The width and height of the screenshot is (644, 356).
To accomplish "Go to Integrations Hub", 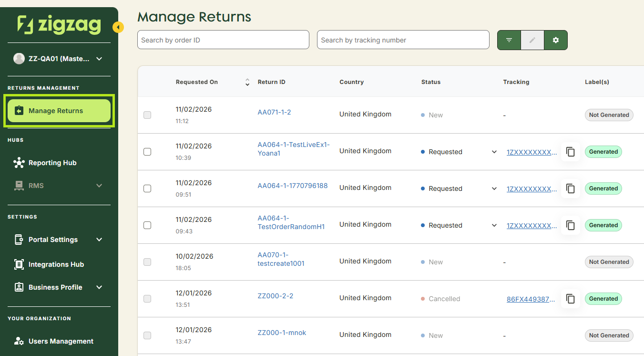I will click(x=56, y=264).
